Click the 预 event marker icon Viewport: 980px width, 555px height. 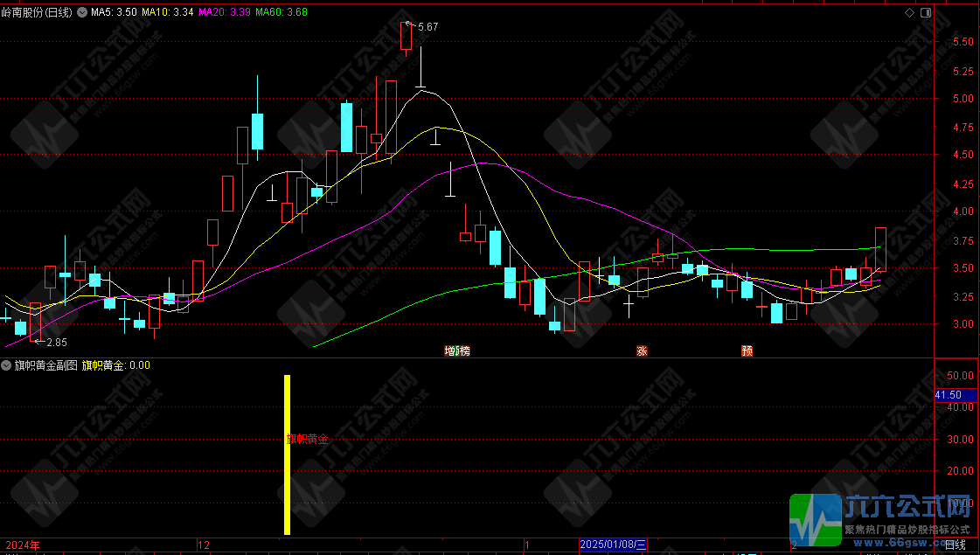click(x=747, y=351)
